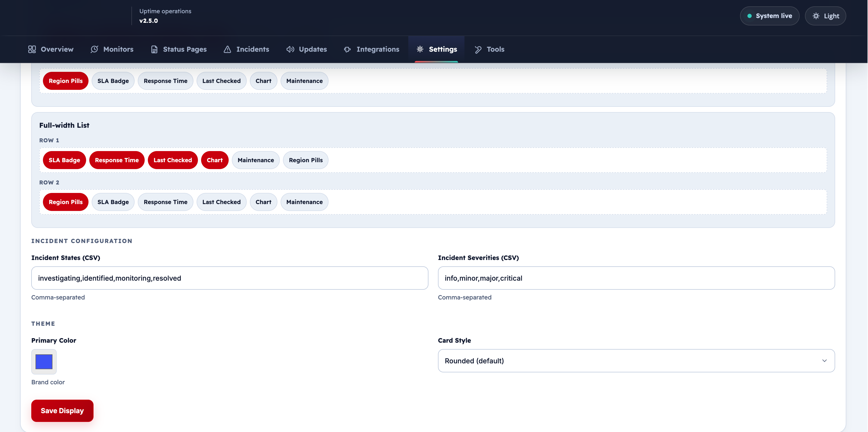868x432 pixels.
Task: Go to the Incidents tab
Action: point(246,49)
